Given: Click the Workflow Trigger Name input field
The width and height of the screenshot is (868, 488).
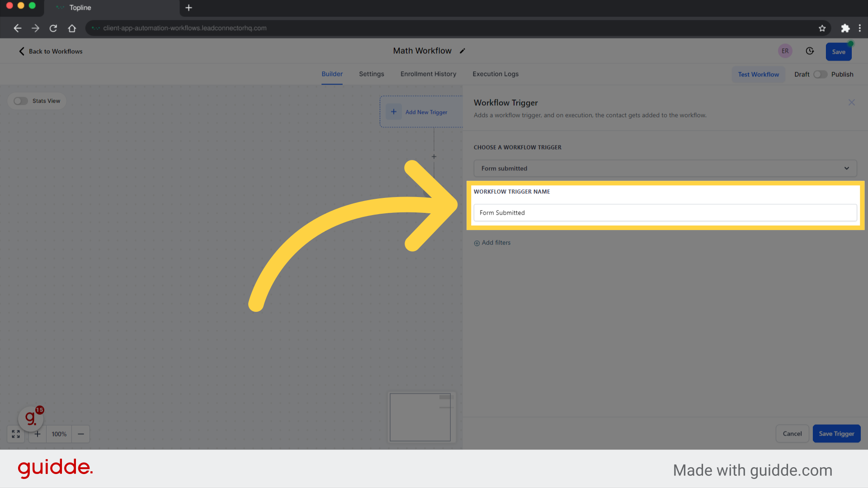Looking at the screenshot, I should pos(665,212).
